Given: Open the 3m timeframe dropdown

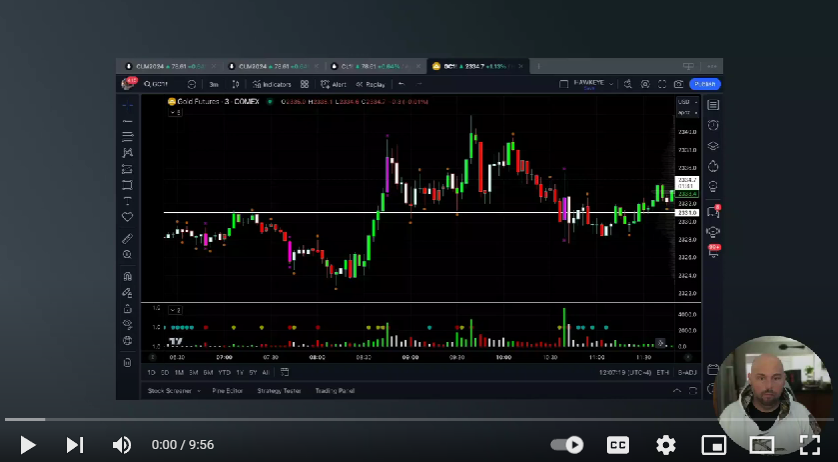Looking at the screenshot, I should tap(214, 85).
